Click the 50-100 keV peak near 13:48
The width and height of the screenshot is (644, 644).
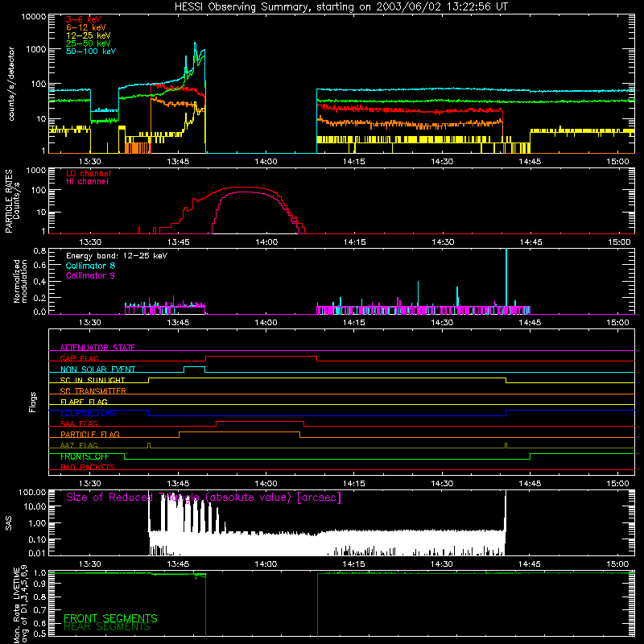(195, 43)
